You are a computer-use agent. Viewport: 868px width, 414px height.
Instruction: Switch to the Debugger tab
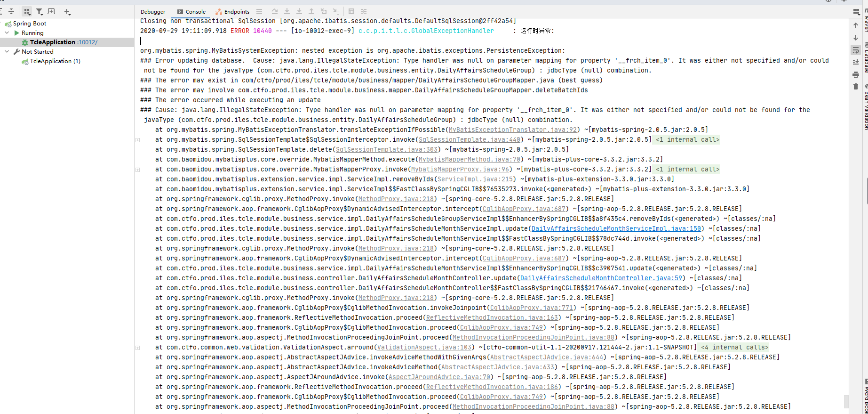click(153, 12)
